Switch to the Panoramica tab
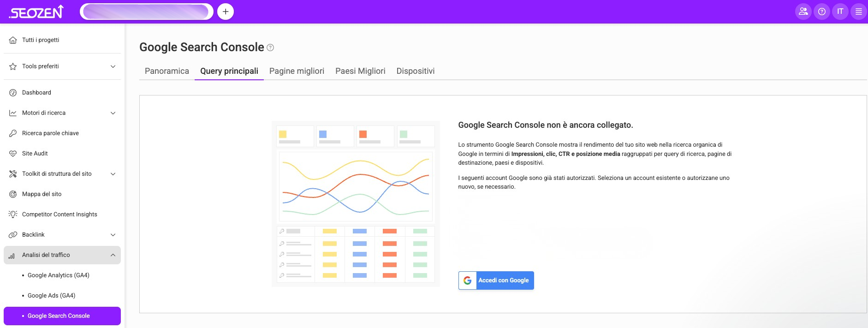The image size is (868, 328). coord(167,71)
